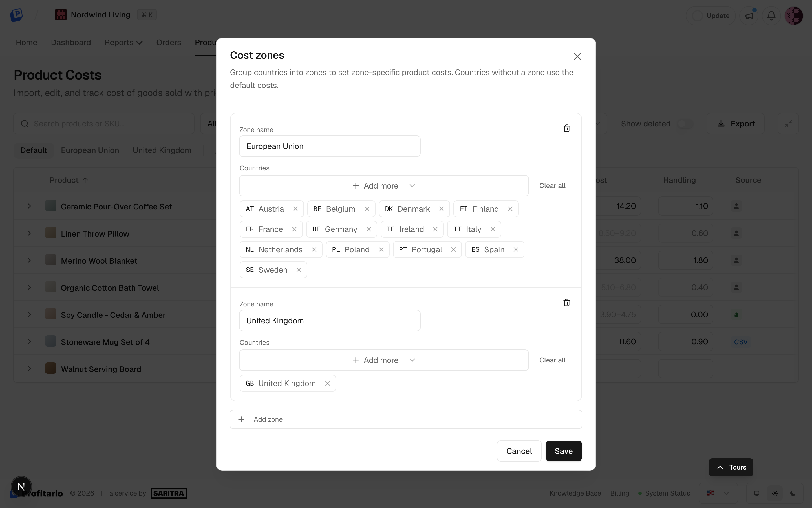The image size is (812, 508).
Task: Delete the European Union zone
Action: pos(566,128)
